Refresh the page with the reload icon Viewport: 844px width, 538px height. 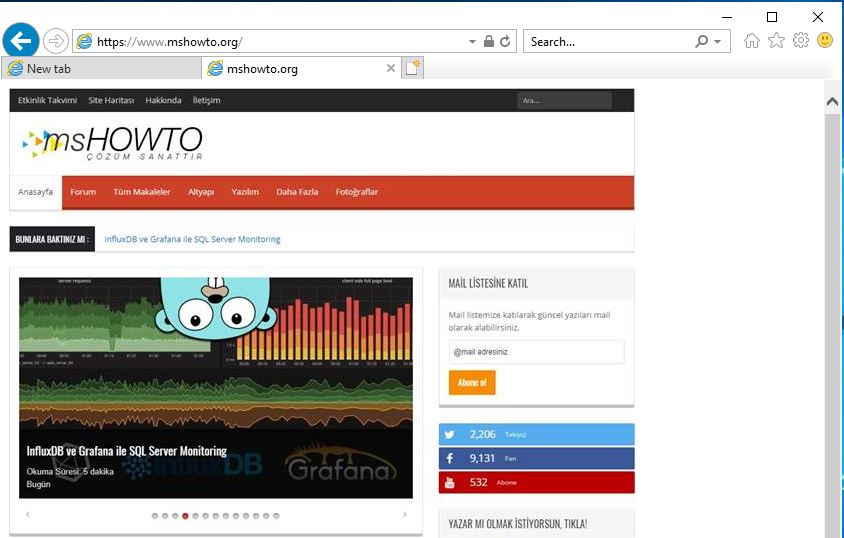point(505,41)
